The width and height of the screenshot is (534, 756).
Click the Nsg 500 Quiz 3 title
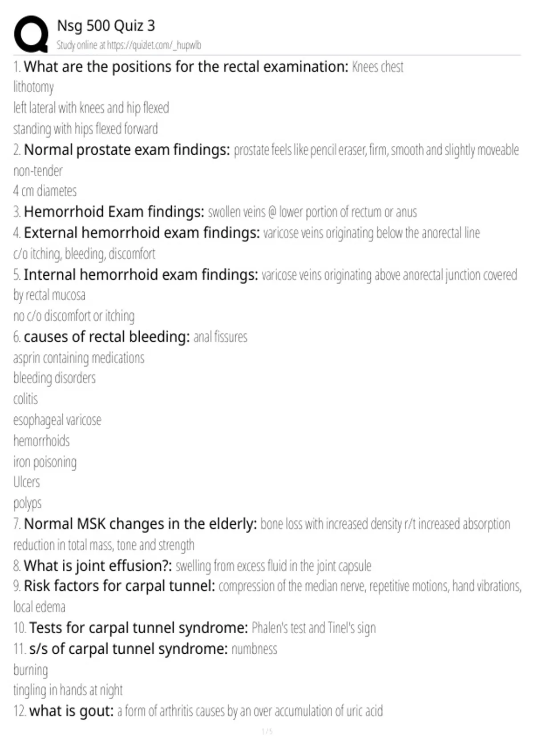pyautogui.click(x=106, y=26)
